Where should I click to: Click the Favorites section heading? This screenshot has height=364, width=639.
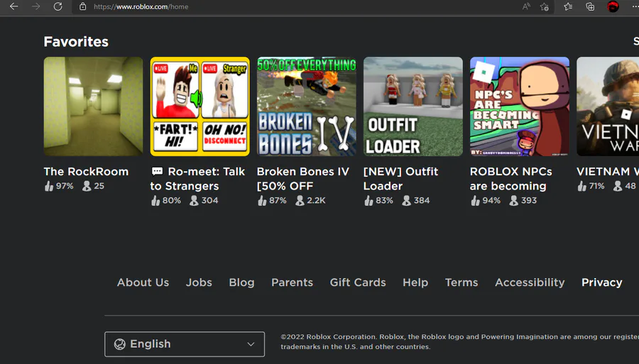[x=76, y=42]
